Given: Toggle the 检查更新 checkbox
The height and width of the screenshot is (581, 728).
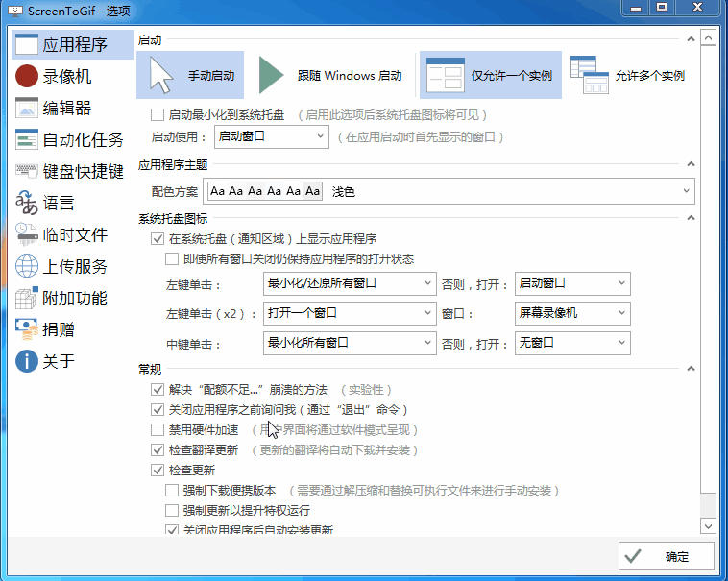Looking at the screenshot, I should 158,471.
